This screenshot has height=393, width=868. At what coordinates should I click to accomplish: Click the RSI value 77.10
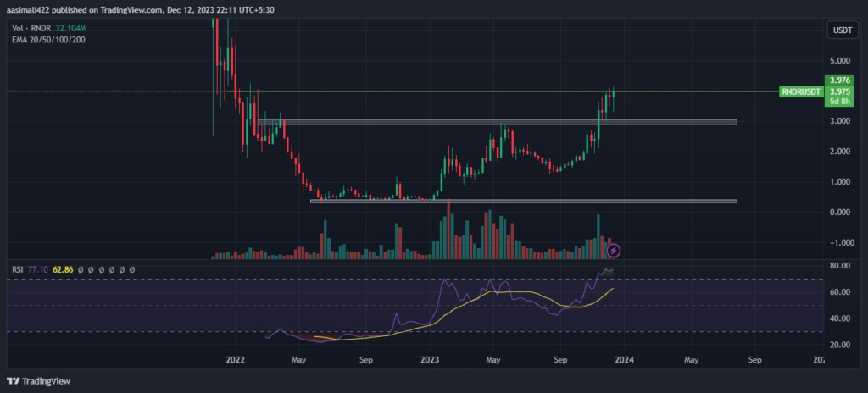(37, 269)
